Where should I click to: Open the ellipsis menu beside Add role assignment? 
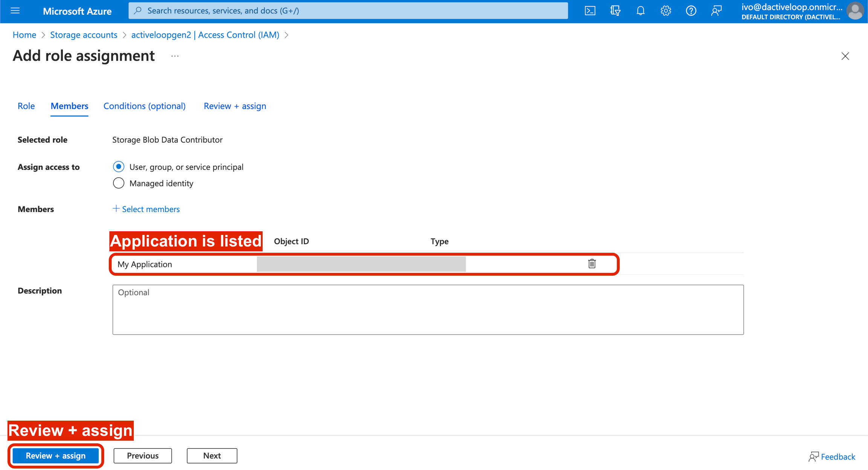[175, 56]
